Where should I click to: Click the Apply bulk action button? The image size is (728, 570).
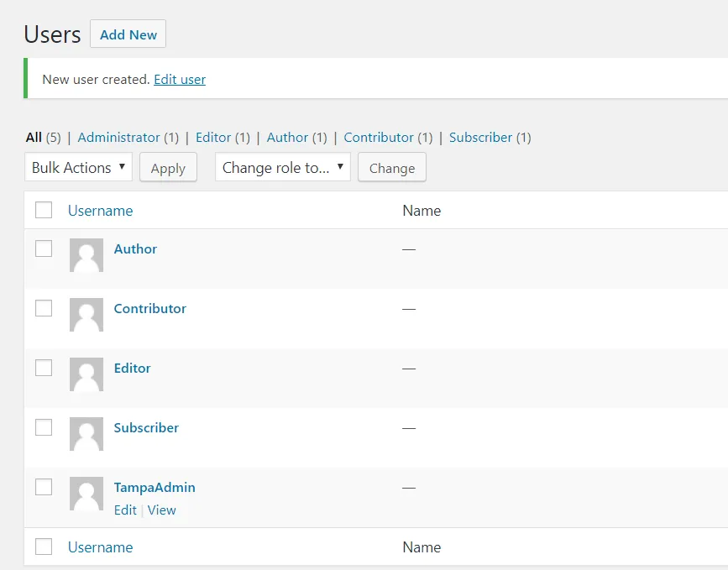click(x=168, y=168)
